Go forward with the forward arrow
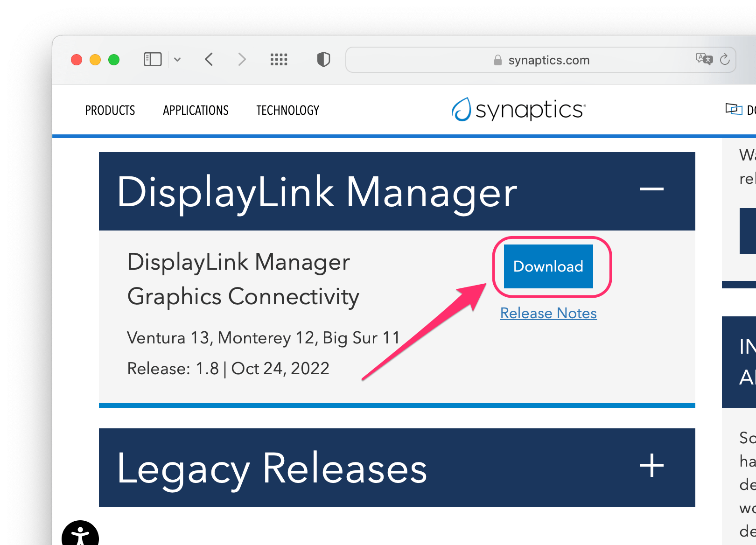Screen dimensions: 756x545 [x=242, y=60]
